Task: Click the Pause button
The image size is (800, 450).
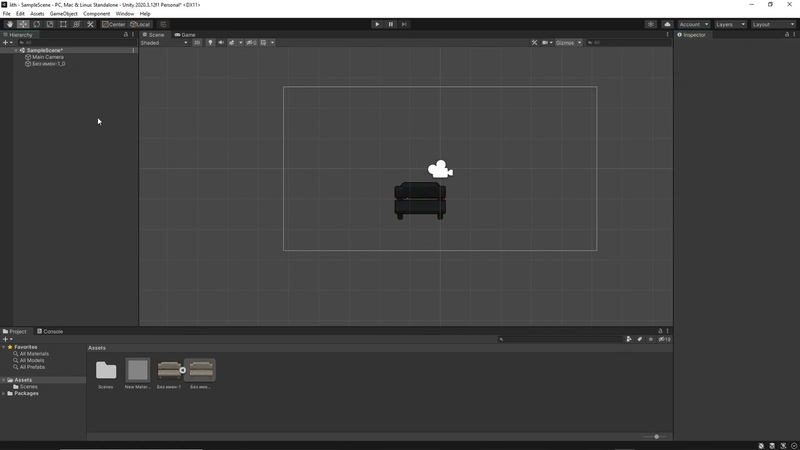Action: [391, 24]
